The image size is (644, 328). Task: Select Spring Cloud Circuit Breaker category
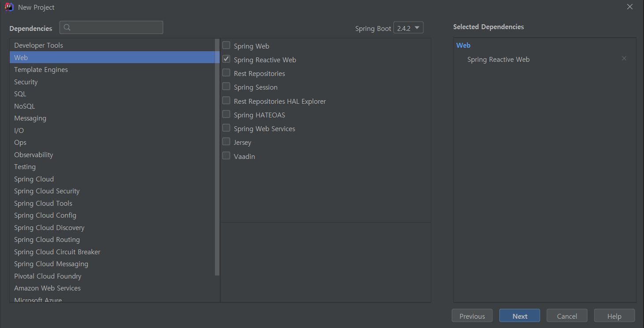pos(112,252)
